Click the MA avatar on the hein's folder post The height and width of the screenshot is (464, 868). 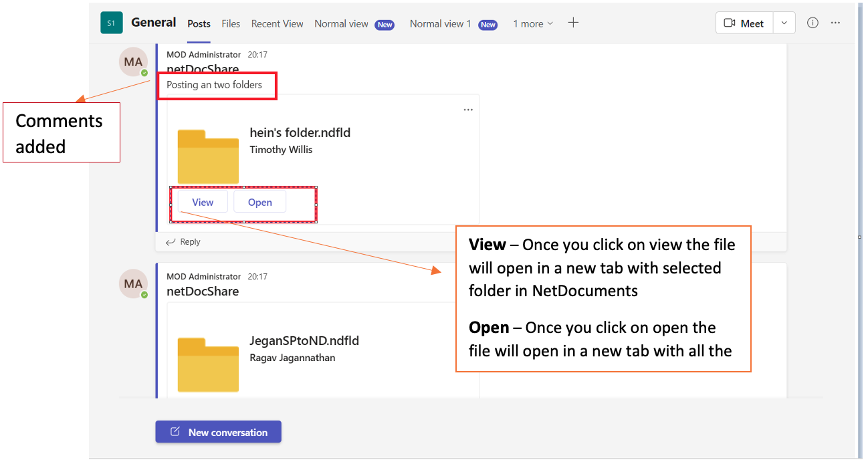(x=133, y=62)
